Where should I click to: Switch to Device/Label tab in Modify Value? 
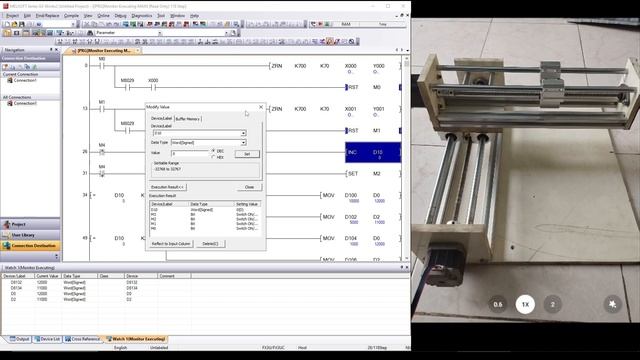coord(162,118)
